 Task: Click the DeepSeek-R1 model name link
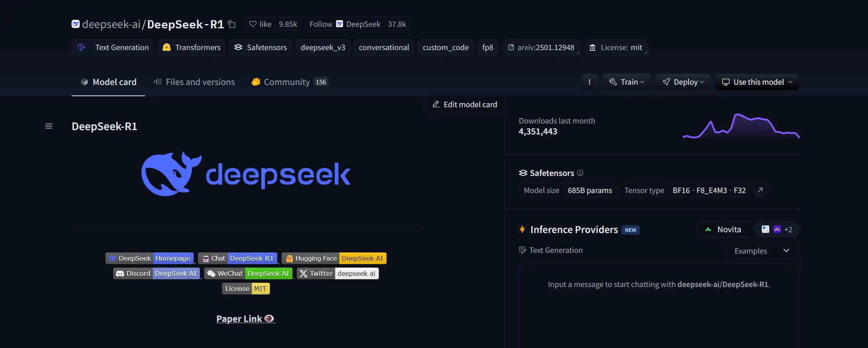pyautogui.click(x=185, y=24)
